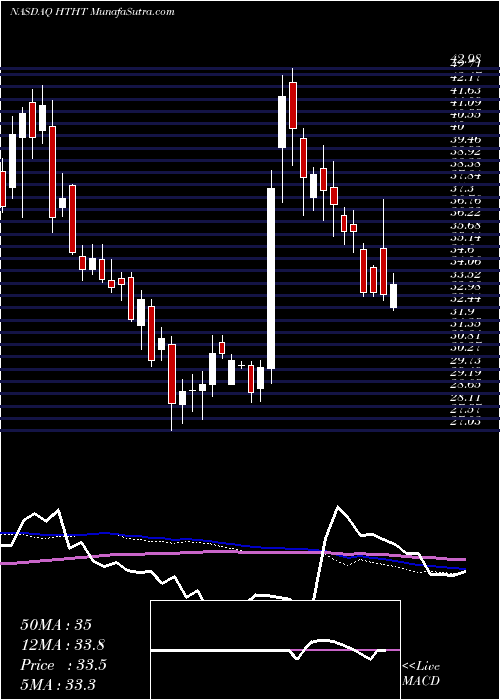Click the last white candlestick on the right
The height and width of the screenshot is (700, 500).
[393, 296]
